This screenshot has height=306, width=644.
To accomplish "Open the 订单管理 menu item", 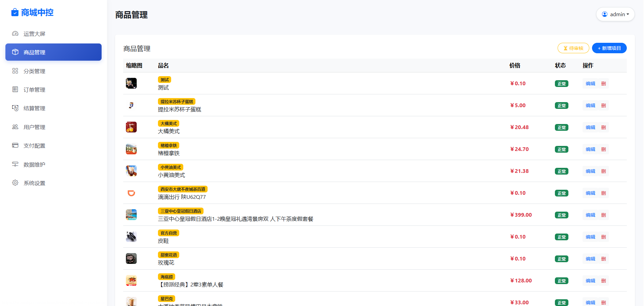I will click(34, 90).
